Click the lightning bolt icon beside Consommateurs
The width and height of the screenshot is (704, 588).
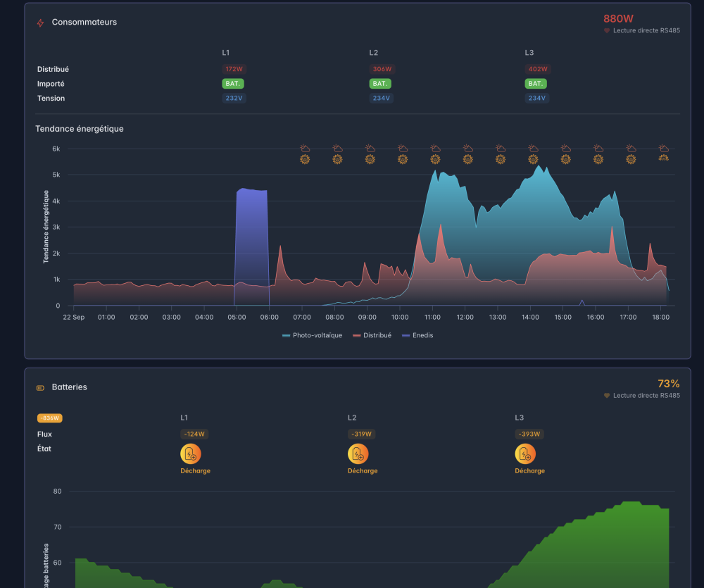(x=40, y=23)
